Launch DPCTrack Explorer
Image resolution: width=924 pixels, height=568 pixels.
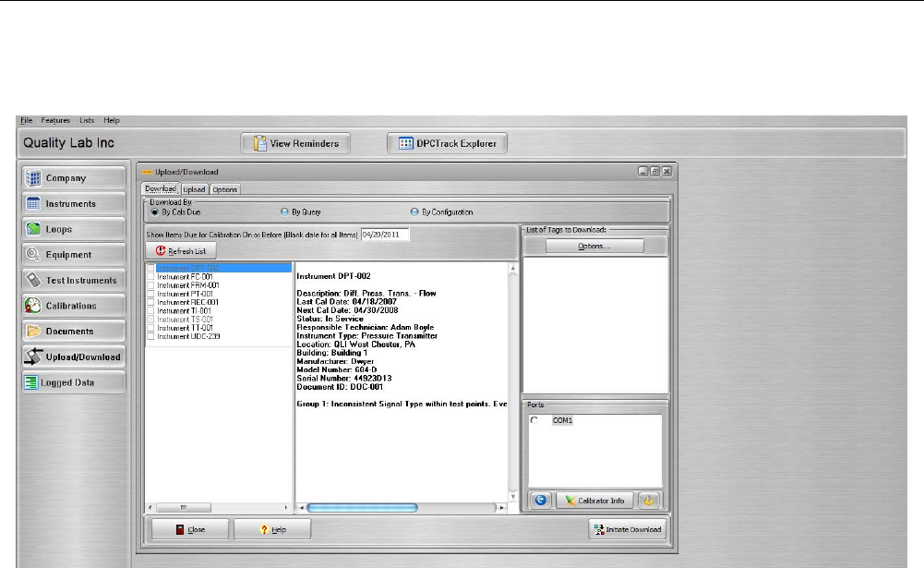coord(447,143)
